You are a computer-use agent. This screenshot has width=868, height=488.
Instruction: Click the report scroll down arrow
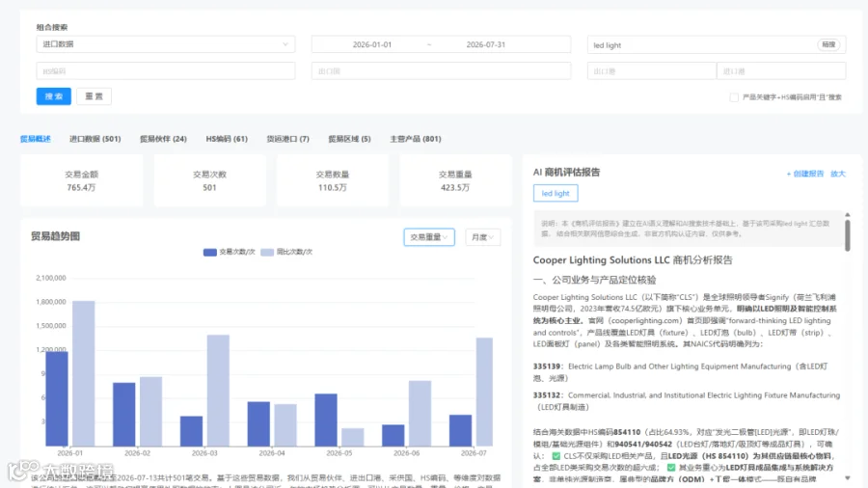point(848,478)
